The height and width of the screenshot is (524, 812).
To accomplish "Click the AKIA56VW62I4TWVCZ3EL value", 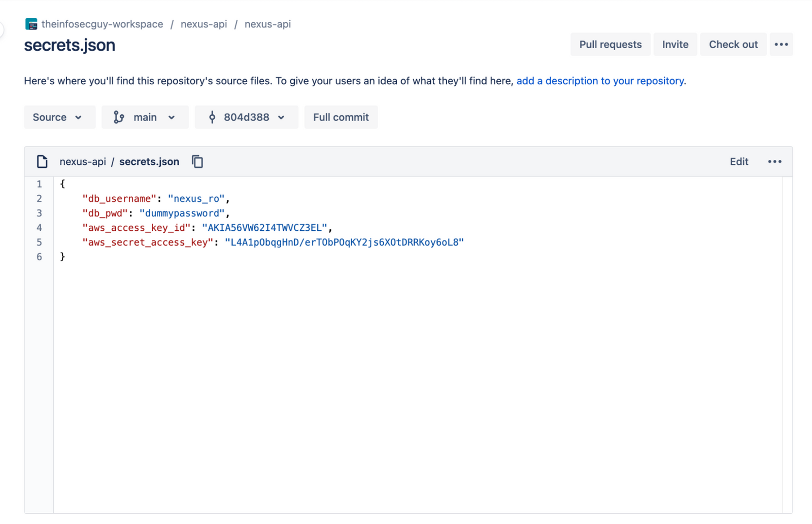I will pyautogui.click(x=264, y=228).
